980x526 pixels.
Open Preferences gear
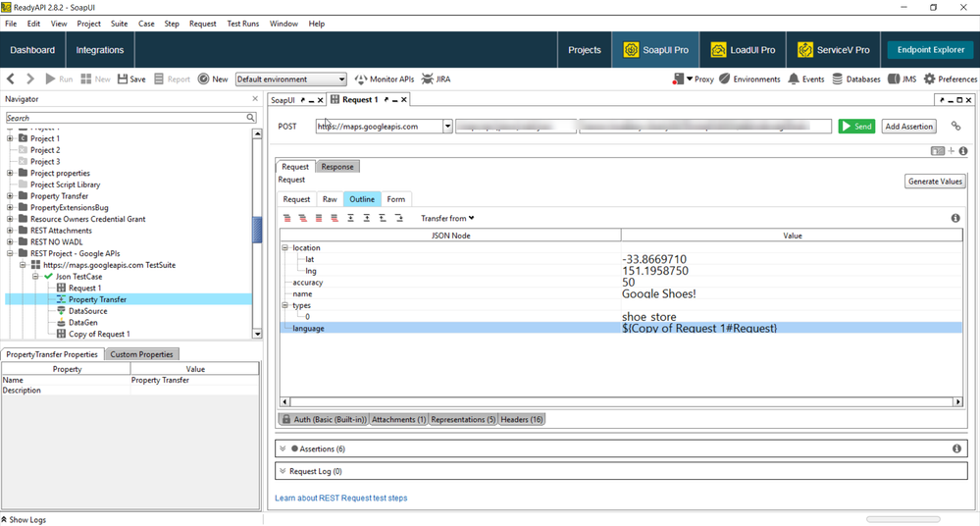950,79
